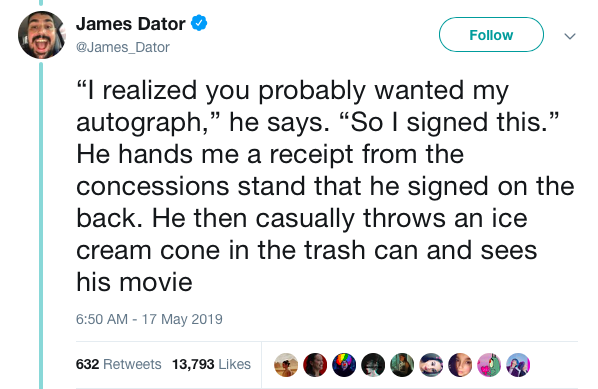Screen dimensions: 598x389
Task: Open first liker avatar with desert background
Action: pyautogui.click(x=286, y=365)
